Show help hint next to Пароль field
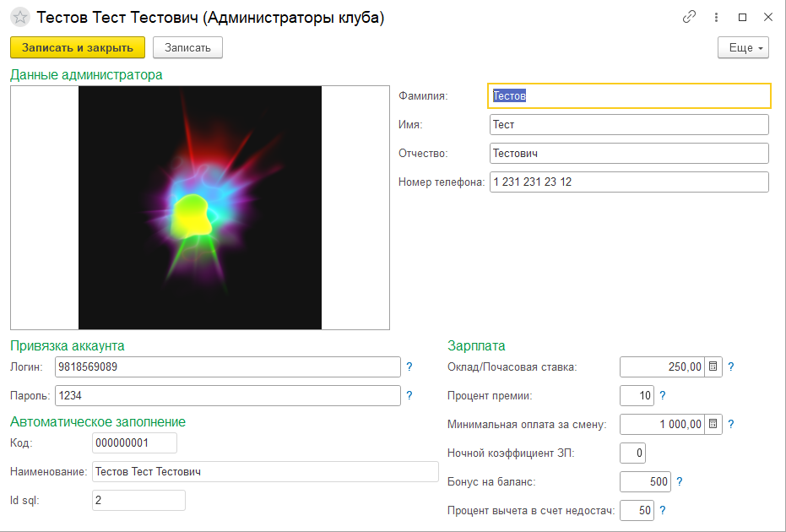 click(409, 395)
